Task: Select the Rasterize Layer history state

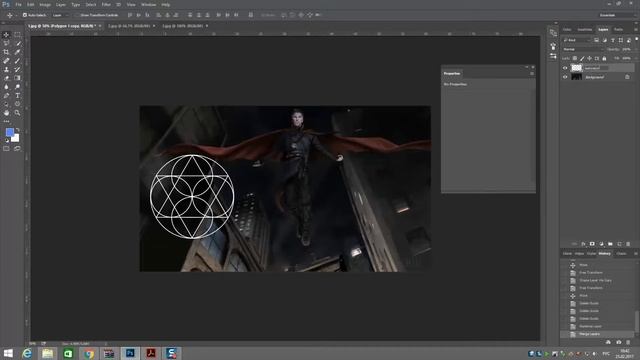Action: (x=598, y=326)
